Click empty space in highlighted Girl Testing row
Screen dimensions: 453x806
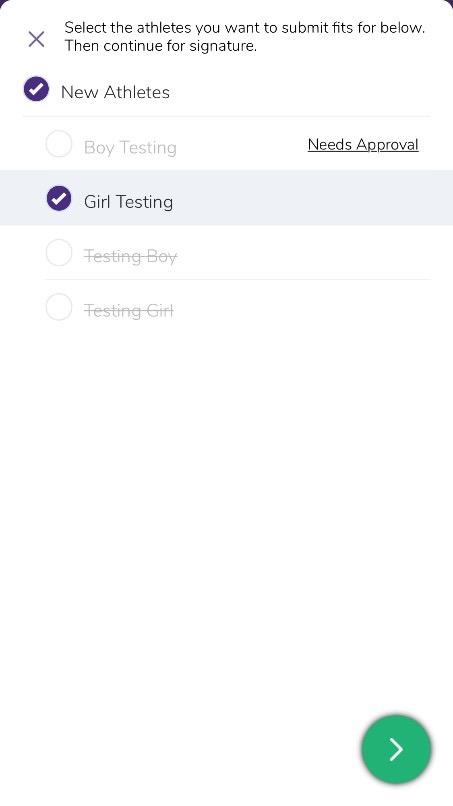tap(309, 198)
